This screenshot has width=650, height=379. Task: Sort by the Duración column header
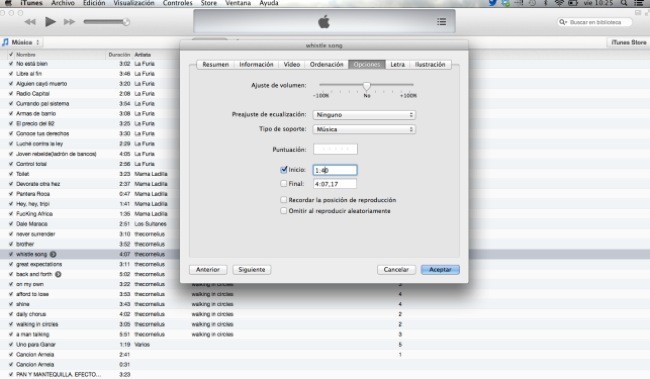pyautogui.click(x=119, y=55)
